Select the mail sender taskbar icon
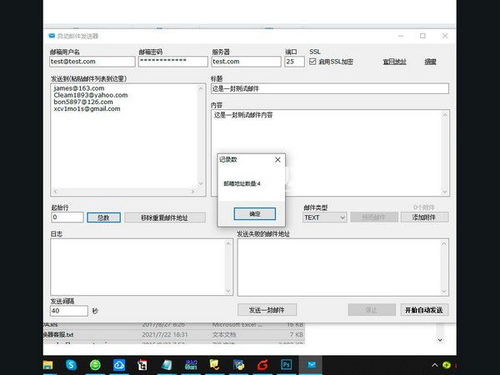 (x=311, y=365)
